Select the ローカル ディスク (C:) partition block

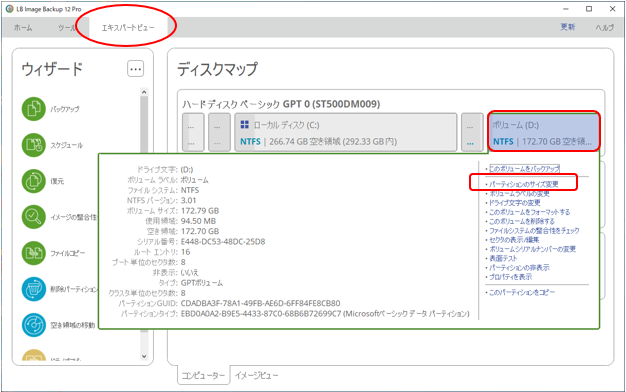[x=346, y=133]
